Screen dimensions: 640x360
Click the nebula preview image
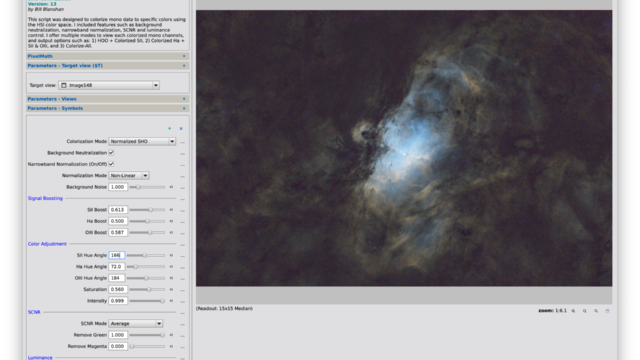(x=404, y=148)
